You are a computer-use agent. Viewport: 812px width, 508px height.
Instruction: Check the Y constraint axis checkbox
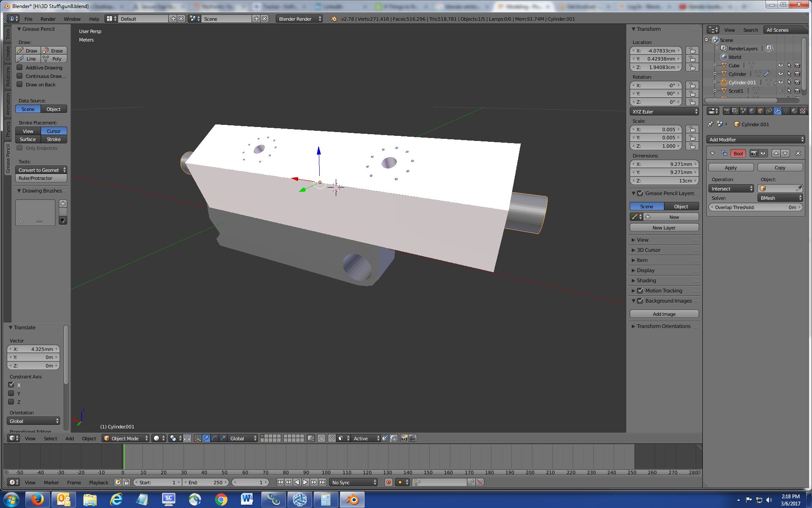11,393
